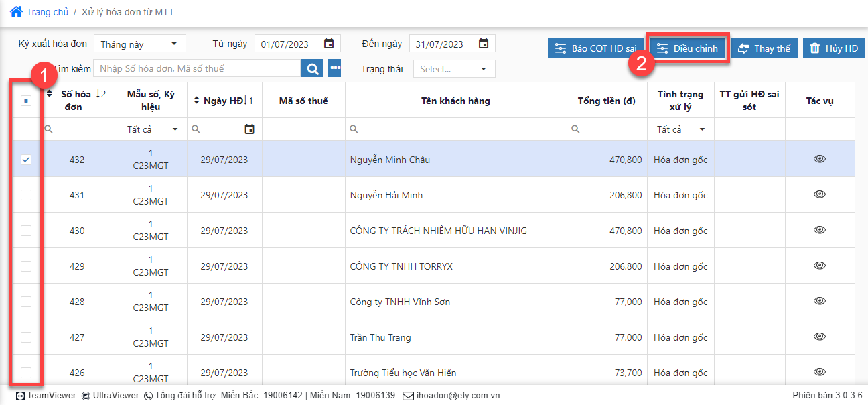Image resolution: width=868 pixels, height=405 pixels.
Task: View invoice 432 with eye icon
Action: pyautogui.click(x=820, y=159)
